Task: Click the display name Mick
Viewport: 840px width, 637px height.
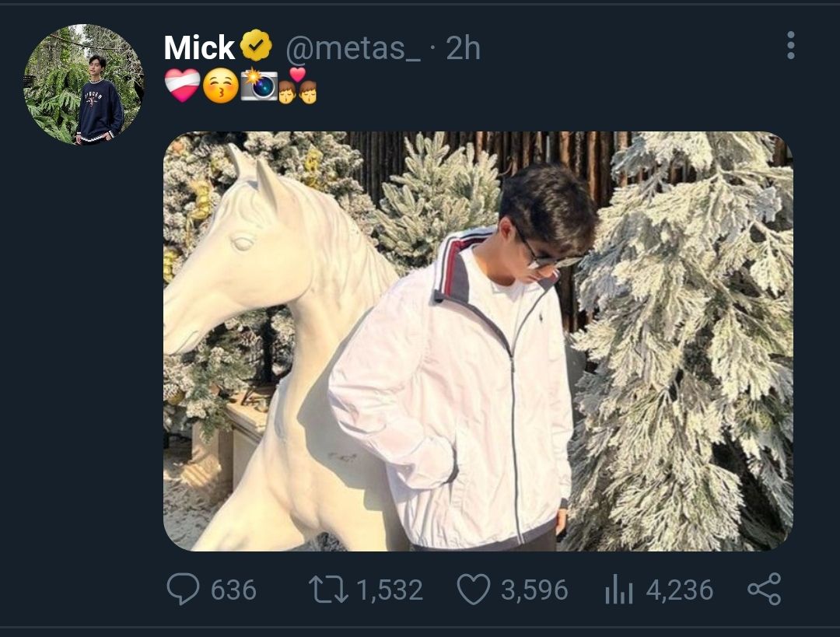Action: pos(199,47)
